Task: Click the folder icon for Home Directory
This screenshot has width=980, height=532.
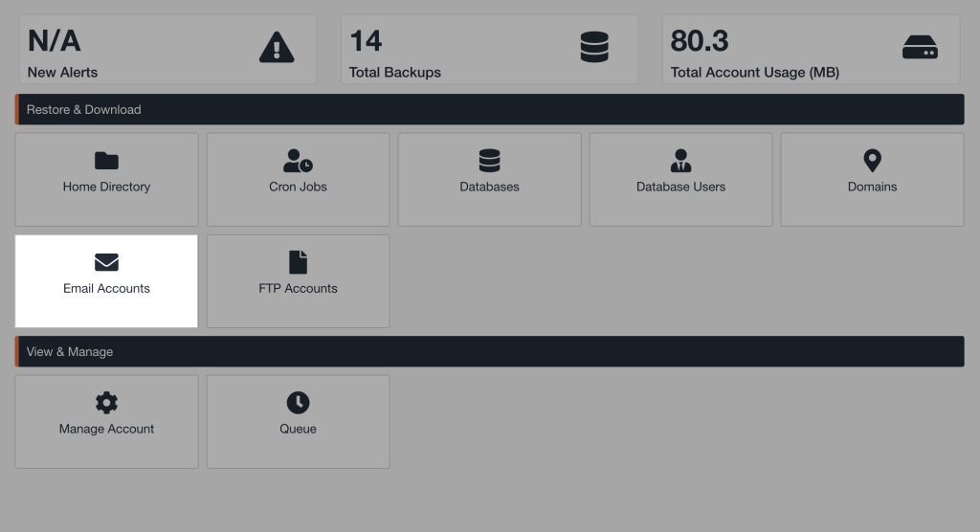Action: [x=106, y=161]
